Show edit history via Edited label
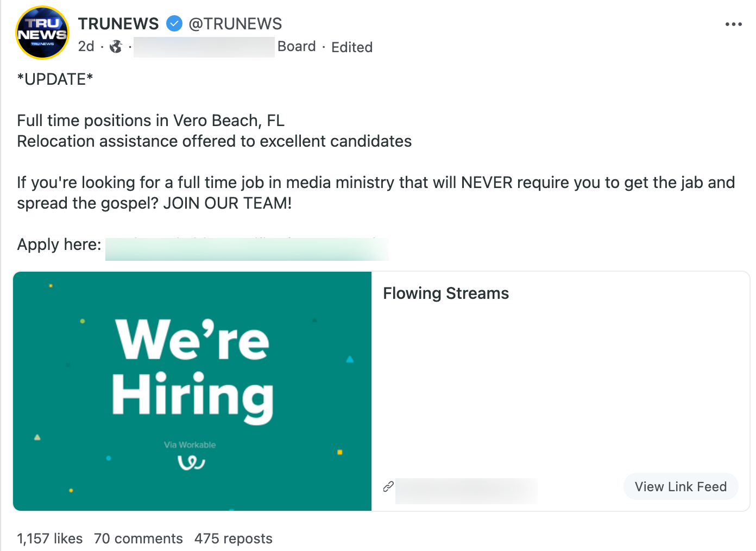756x551 pixels. [352, 47]
